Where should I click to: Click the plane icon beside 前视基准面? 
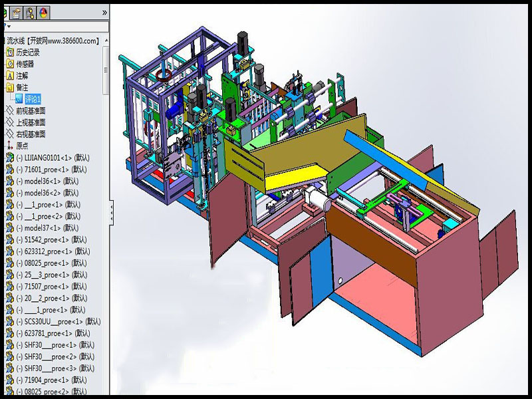pyautogui.click(x=9, y=110)
